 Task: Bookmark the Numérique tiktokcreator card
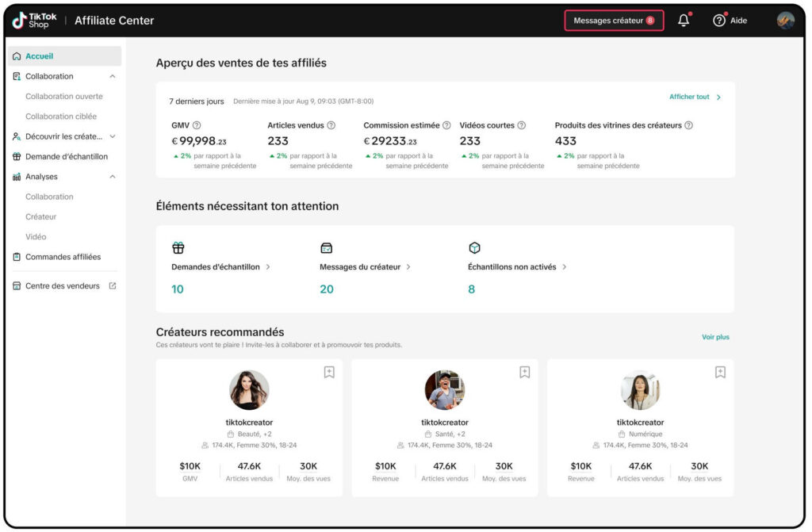[720, 373]
